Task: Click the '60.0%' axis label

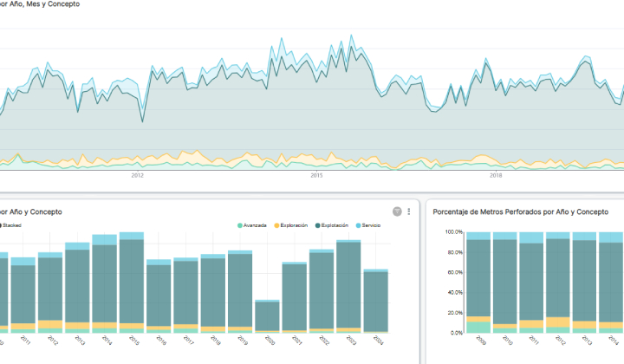Action: tap(455, 272)
